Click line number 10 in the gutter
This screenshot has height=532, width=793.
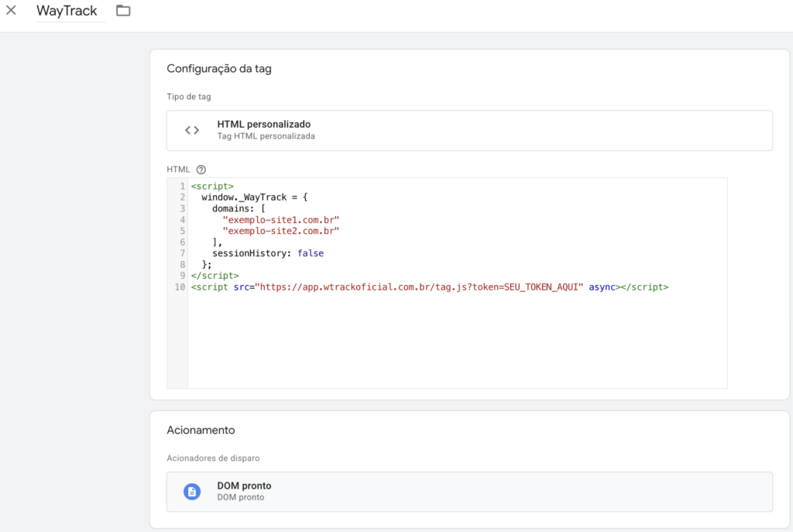pos(180,287)
